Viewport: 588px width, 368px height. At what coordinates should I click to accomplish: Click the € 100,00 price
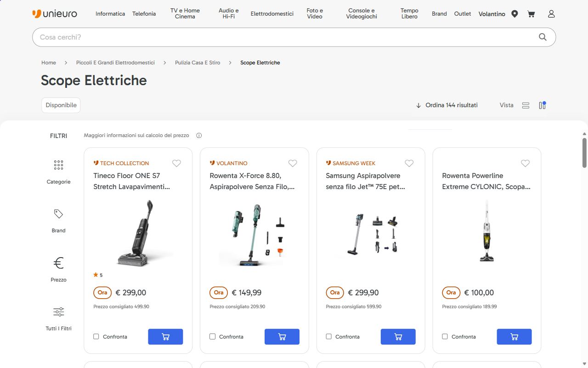pyautogui.click(x=479, y=293)
